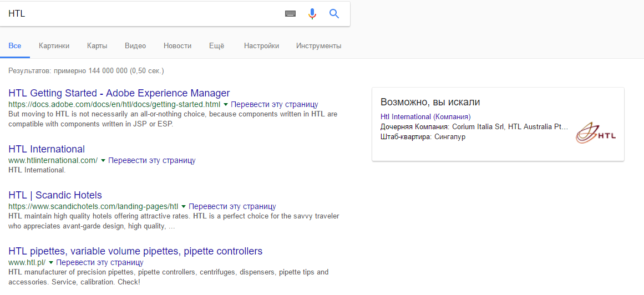Image resolution: width=644 pixels, height=295 pixels.
Task: Translate the www.htl.pl page
Action: tap(99, 262)
